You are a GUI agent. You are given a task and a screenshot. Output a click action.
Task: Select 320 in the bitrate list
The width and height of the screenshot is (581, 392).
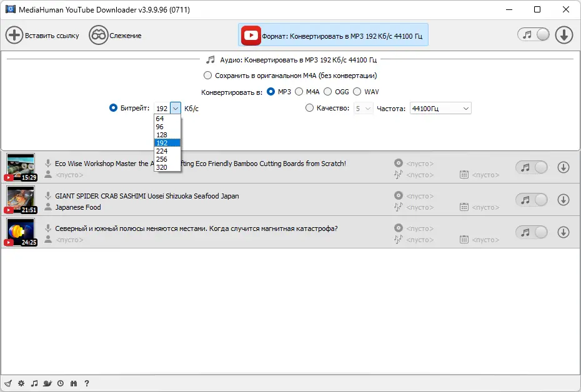click(161, 167)
